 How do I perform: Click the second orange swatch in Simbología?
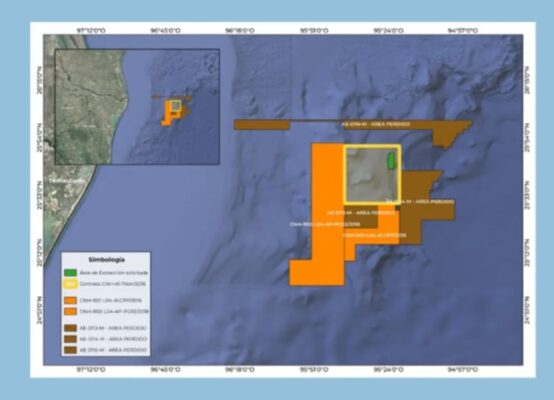tap(70, 311)
